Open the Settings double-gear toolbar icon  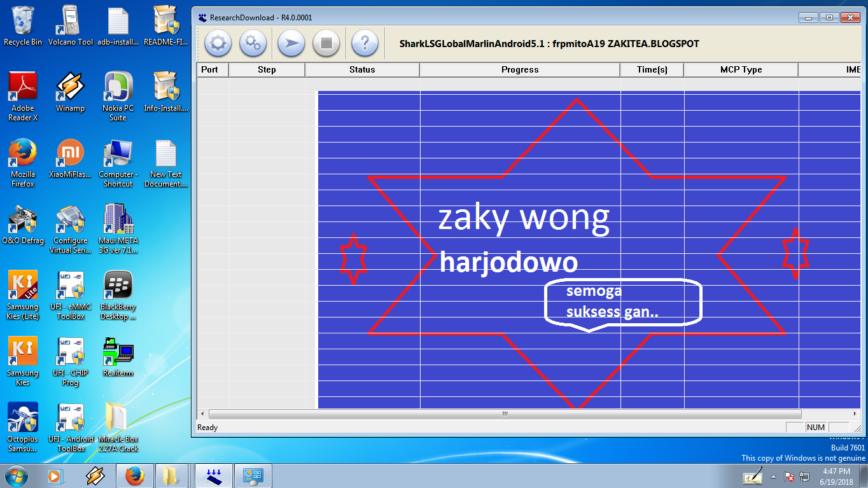(x=253, y=43)
